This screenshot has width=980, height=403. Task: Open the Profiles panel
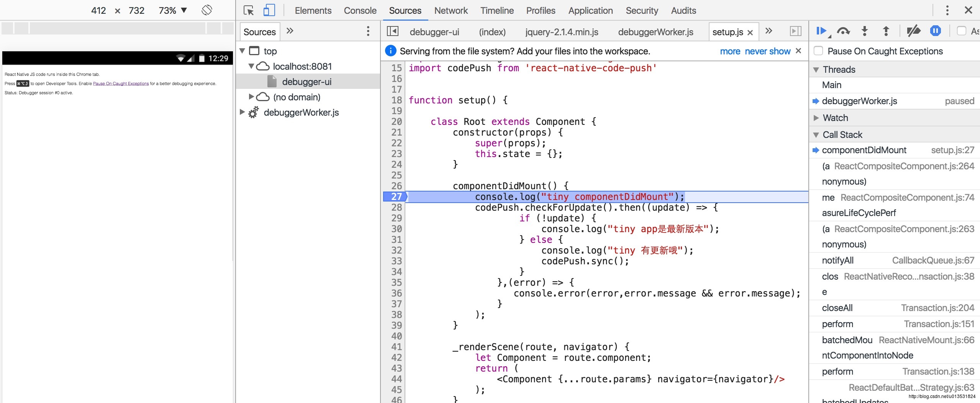pyautogui.click(x=541, y=10)
